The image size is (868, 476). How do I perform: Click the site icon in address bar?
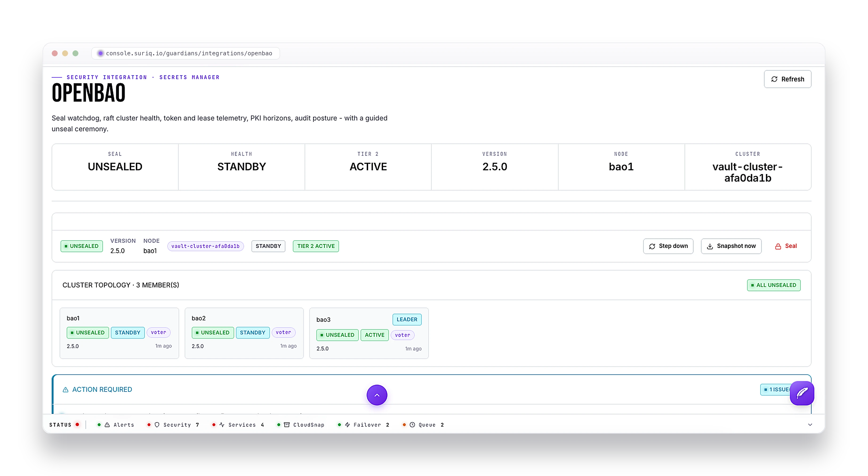(x=100, y=53)
